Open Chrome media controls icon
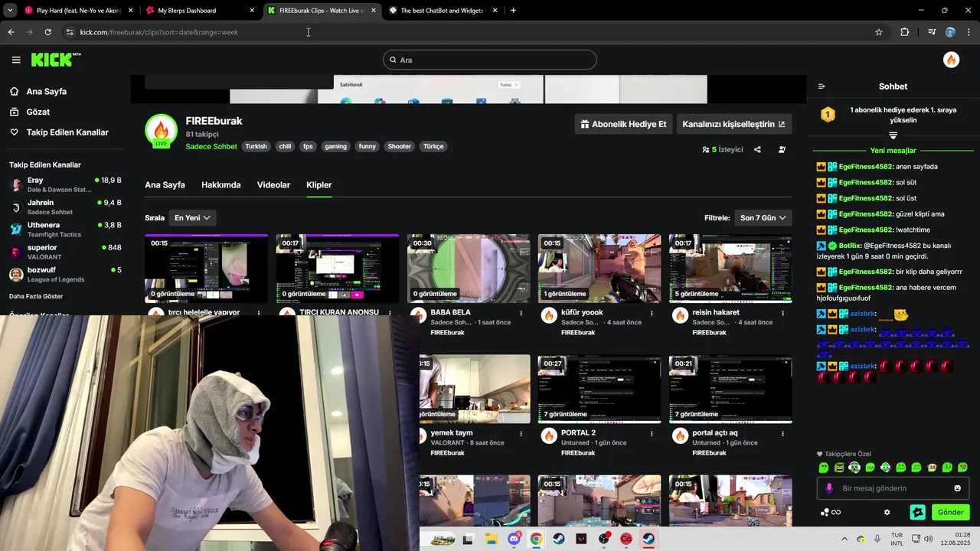 click(932, 32)
